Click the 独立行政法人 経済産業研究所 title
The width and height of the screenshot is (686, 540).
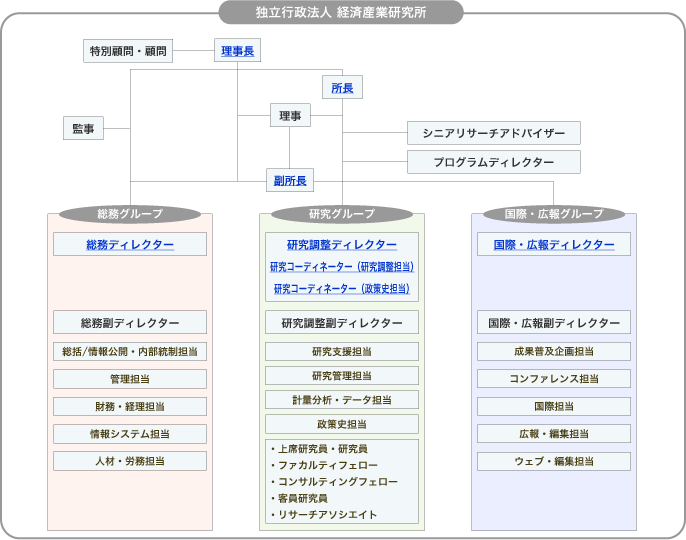tap(341, 12)
